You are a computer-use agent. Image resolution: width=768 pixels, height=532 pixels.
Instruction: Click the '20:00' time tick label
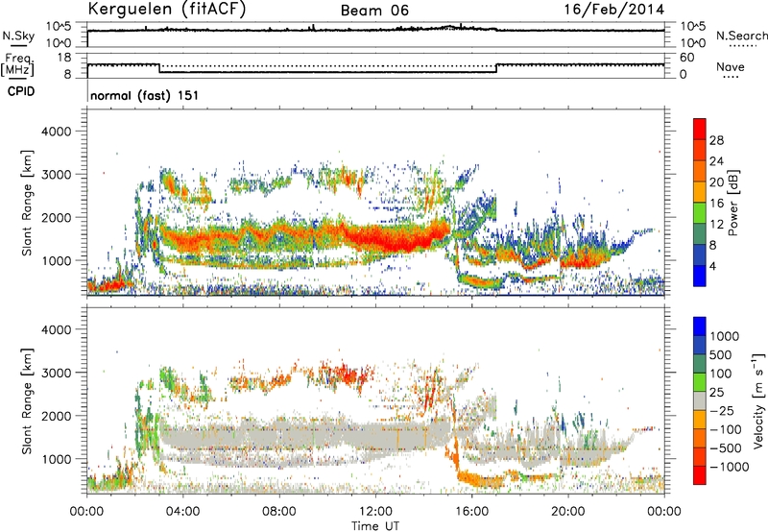coord(568,512)
